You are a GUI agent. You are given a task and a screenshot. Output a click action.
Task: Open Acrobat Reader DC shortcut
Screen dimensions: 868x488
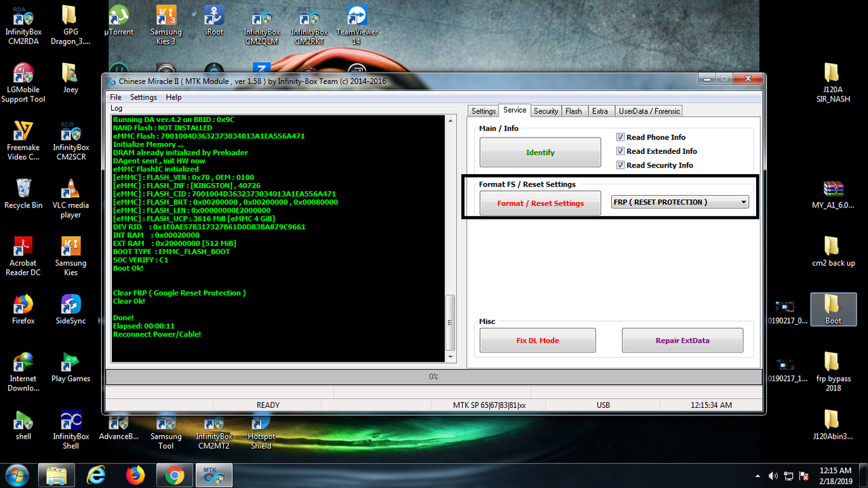pos(23,255)
